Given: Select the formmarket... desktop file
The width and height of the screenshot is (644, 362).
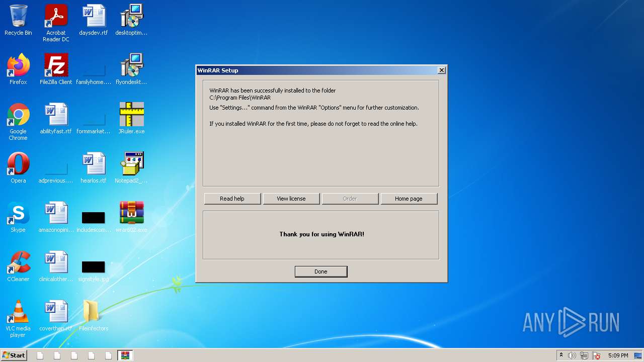Looking at the screenshot, I should click(x=94, y=119).
